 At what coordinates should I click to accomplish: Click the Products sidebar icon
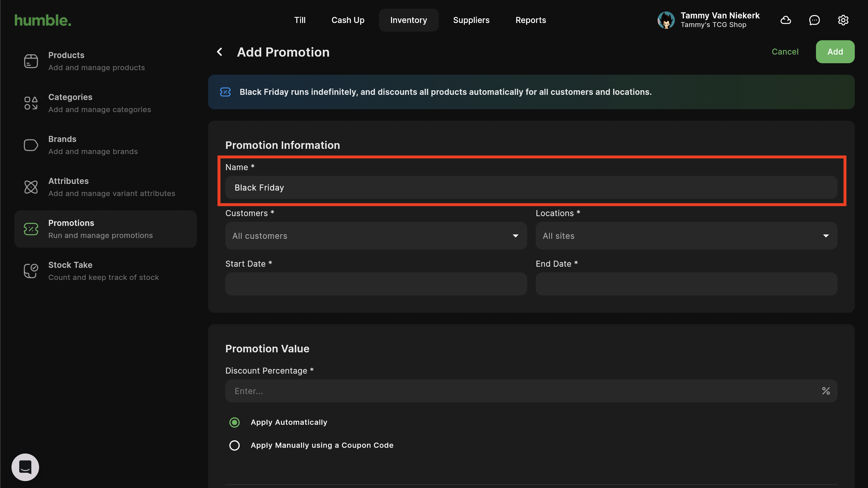tap(31, 61)
